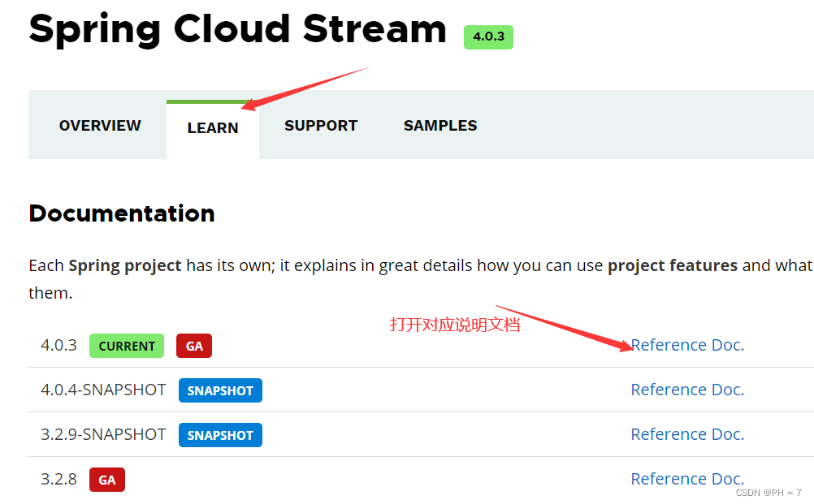Click the GA badge on the 3.2.8 row
The height and width of the screenshot is (504, 814).
[x=106, y=480]
